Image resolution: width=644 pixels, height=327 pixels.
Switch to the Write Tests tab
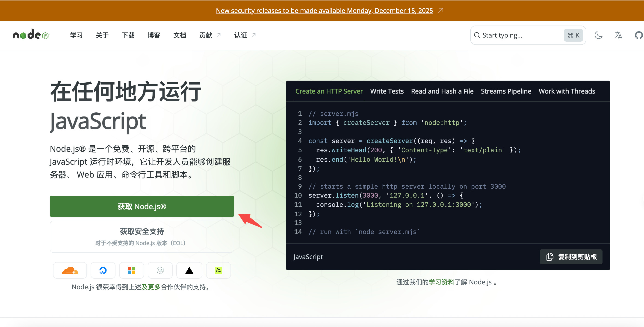click(x=387, y=91)
